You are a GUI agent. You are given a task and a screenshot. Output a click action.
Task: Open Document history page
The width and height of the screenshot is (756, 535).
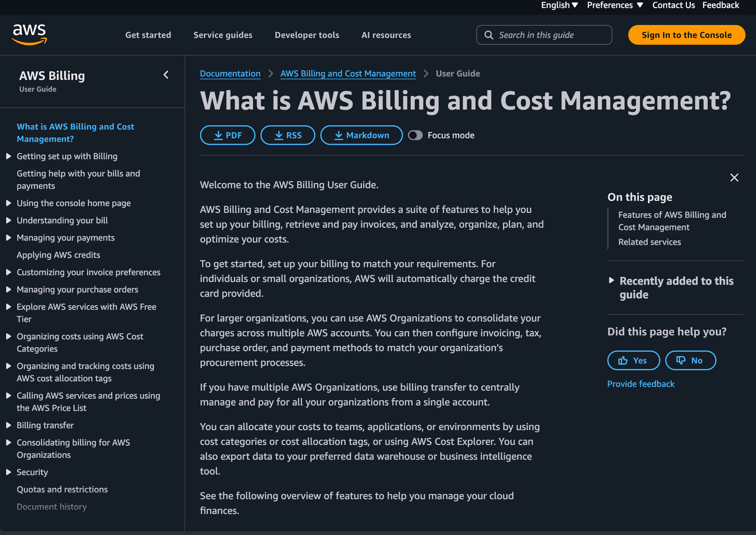pos(52,507)
